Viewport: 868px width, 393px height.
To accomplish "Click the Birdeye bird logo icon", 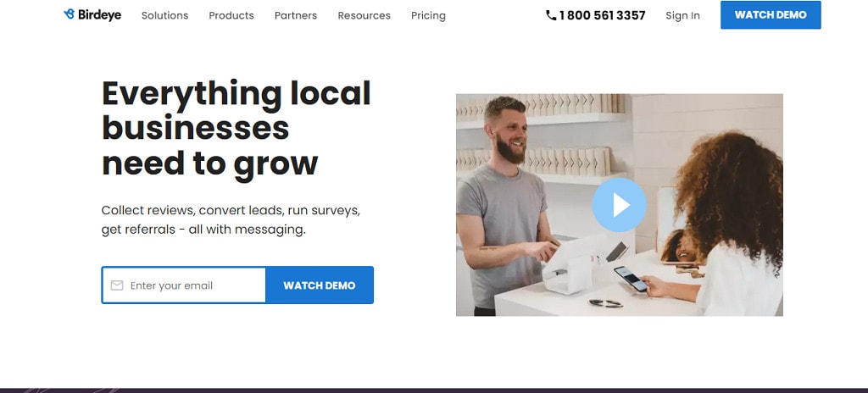I will click(70, 14).
